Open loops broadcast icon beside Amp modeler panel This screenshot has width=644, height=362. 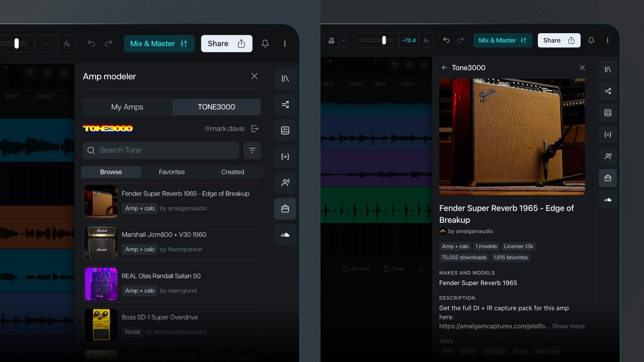point(285,156)
